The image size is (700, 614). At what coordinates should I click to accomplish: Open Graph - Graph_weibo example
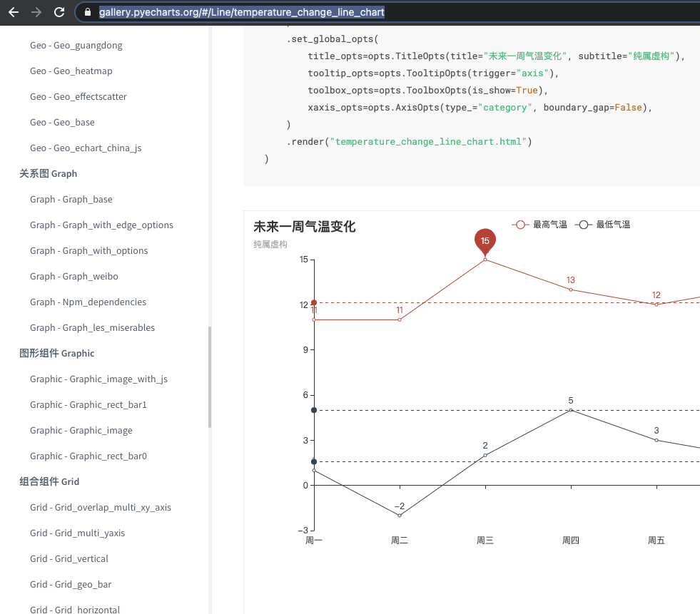pyautogui.click(x=74, y=276)
